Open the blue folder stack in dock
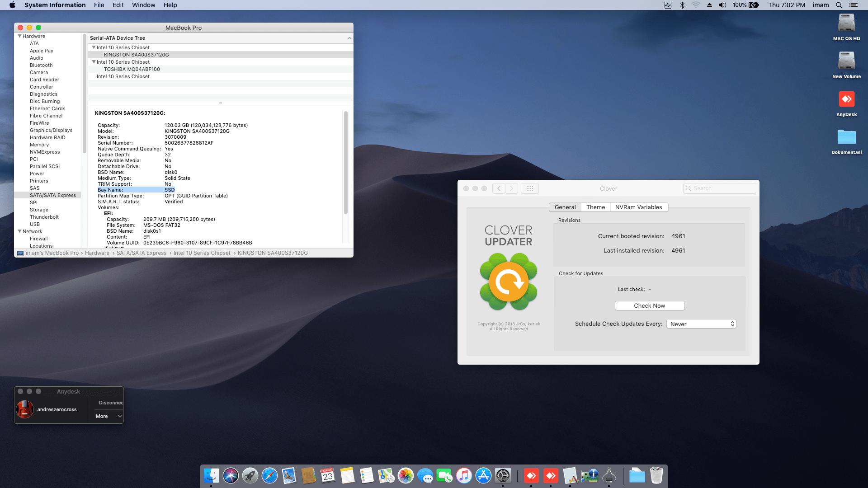This screenshot has height=488, width=868. click(x=637, y=475)
